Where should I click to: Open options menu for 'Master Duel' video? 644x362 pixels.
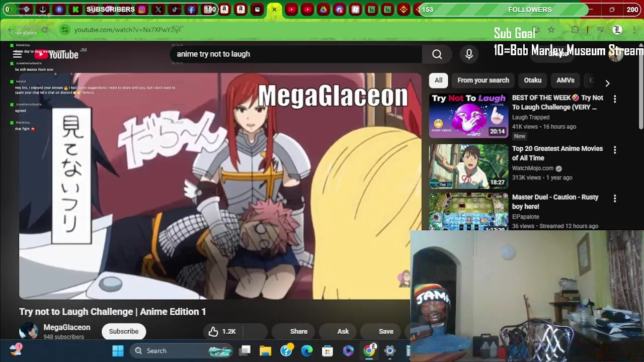coord(614,199)
